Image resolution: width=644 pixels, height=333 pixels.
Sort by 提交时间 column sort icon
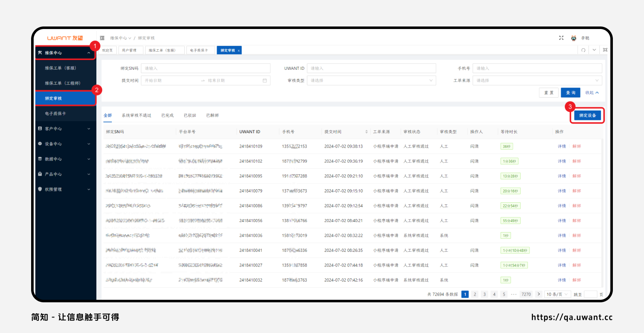(366, 132)
